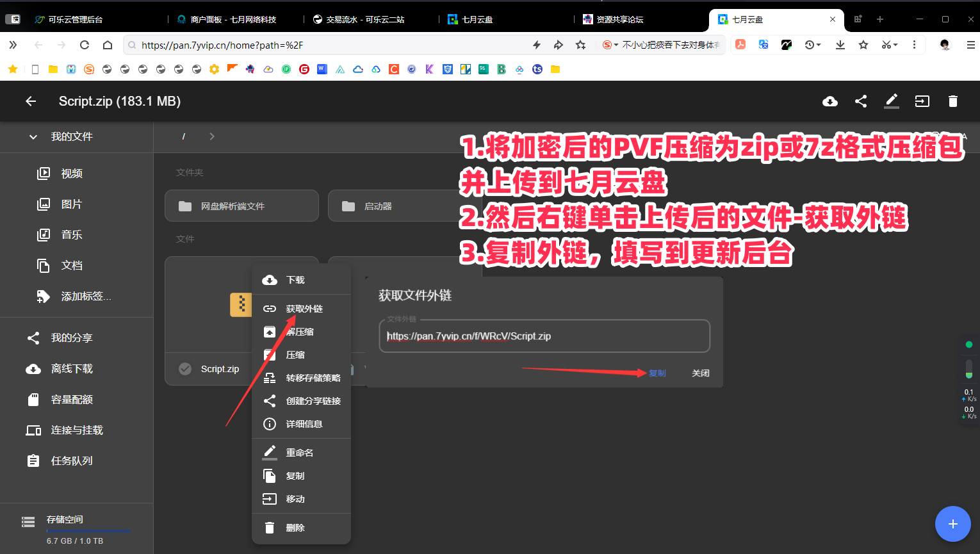Select 下载 in the context menu

coord(301,280)
